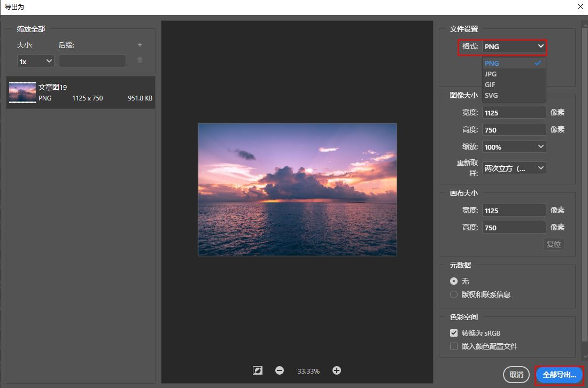Click the 全部导出 button
588x388 pixels.
tap(559, 375)
